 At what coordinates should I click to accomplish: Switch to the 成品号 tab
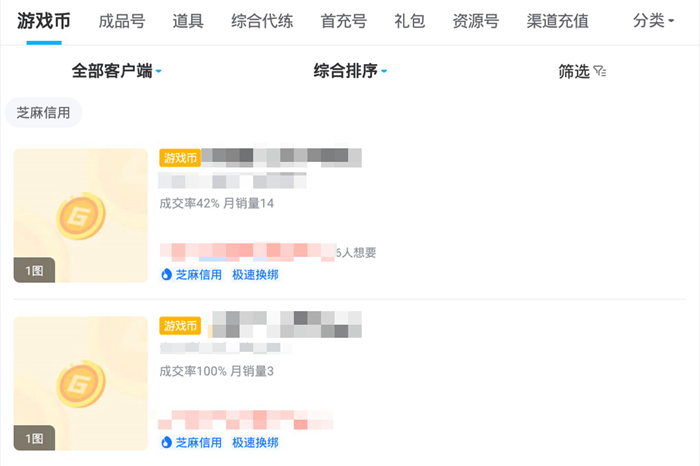coord(121,21)
